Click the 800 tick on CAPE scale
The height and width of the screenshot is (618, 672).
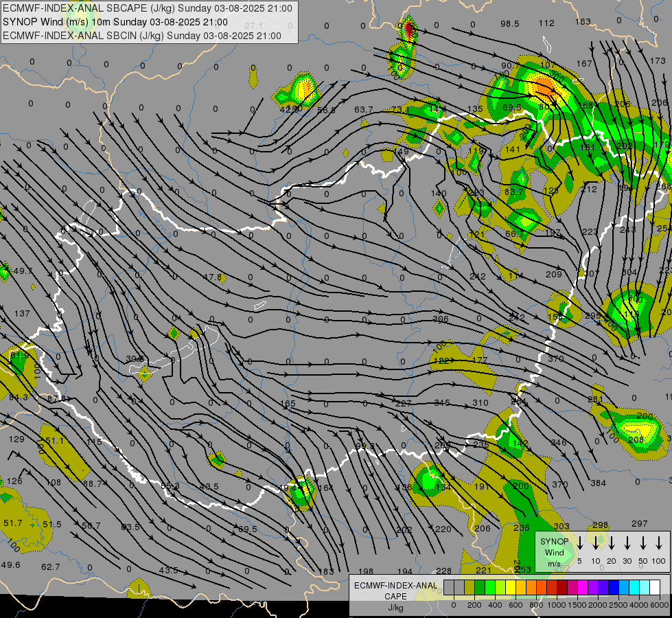(x=536, y=605)
